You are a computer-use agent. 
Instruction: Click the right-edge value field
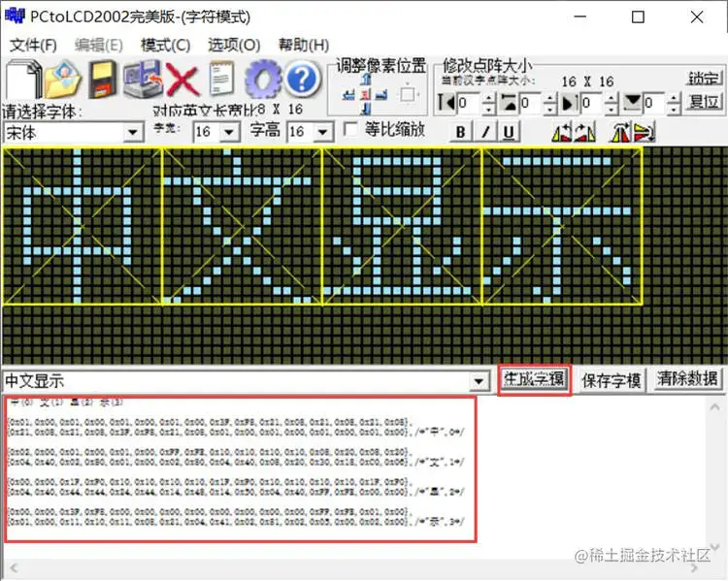592,103
